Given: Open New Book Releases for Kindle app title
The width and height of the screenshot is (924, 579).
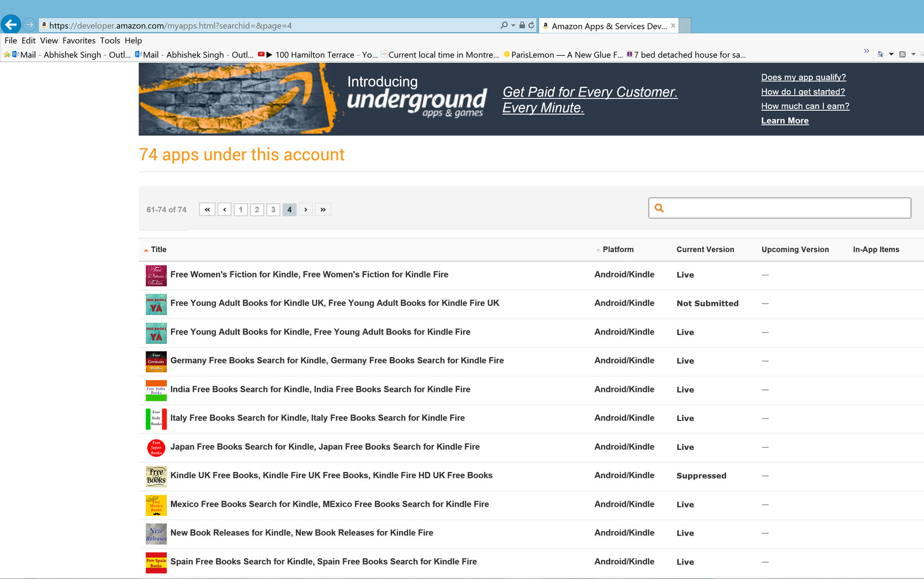Looking at the screenshot, I should pyautogui.click(x=302, y=533).
